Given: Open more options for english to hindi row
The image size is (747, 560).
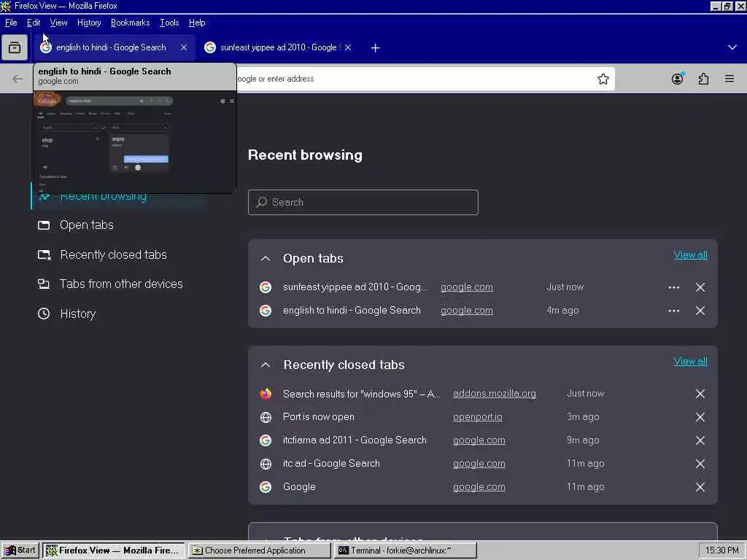Looking at the screenshot, I should (x=673, y=311).
